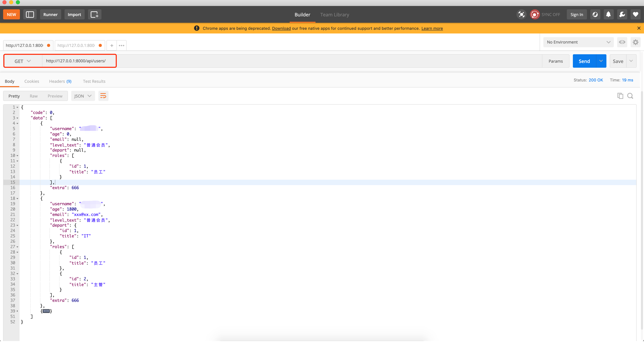
Task: Toggle the sidebar layout icon
Action: point(30,15)
